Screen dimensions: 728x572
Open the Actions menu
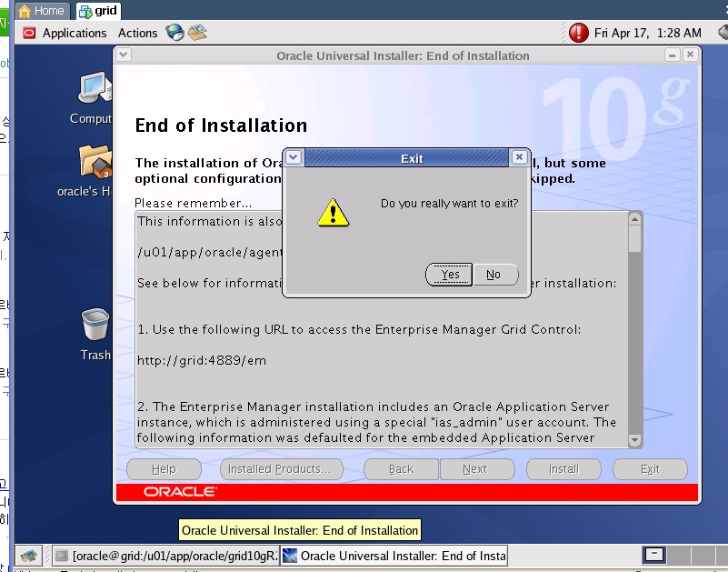(137, 33)
